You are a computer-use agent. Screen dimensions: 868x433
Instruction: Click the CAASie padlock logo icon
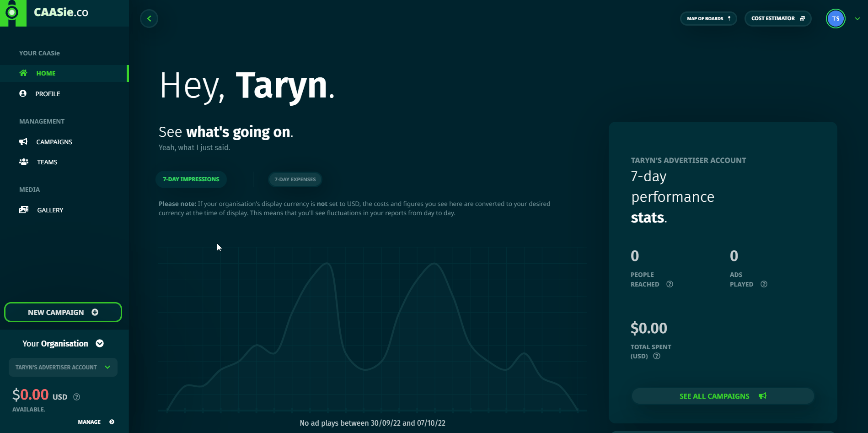[13, 12]
